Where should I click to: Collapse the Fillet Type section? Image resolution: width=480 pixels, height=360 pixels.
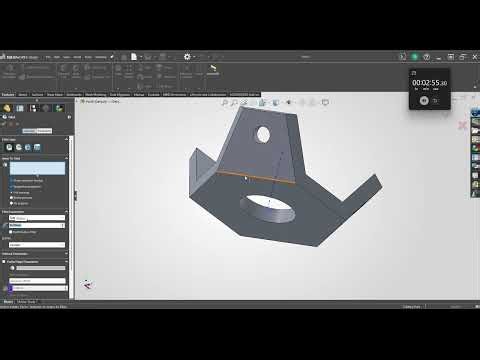tap(66, 139)
